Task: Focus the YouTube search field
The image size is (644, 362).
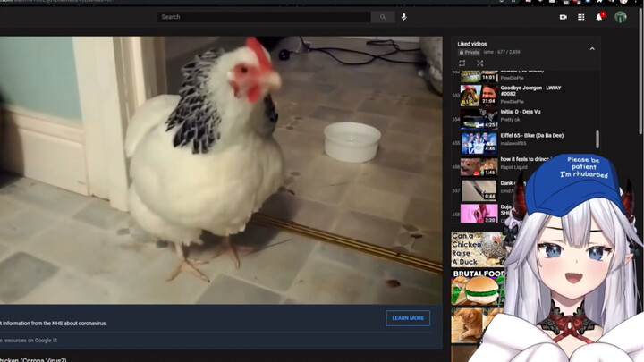Action: pos(264,17)
